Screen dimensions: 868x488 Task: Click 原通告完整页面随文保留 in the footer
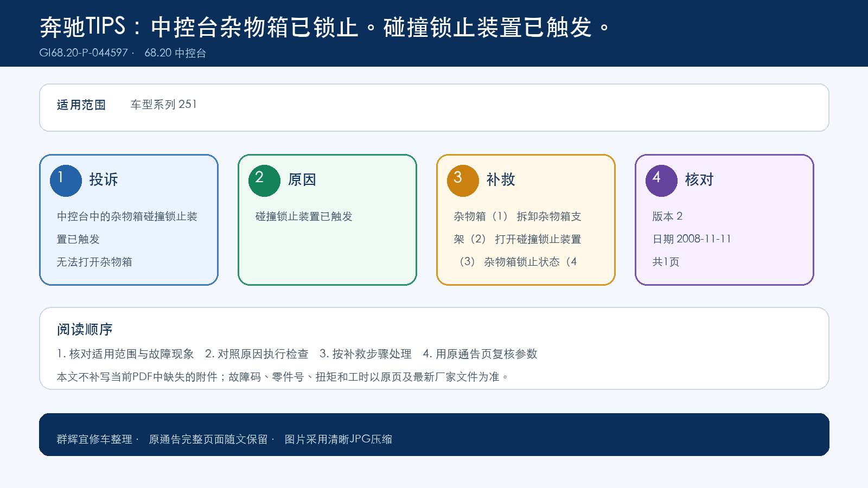(208, 439)
